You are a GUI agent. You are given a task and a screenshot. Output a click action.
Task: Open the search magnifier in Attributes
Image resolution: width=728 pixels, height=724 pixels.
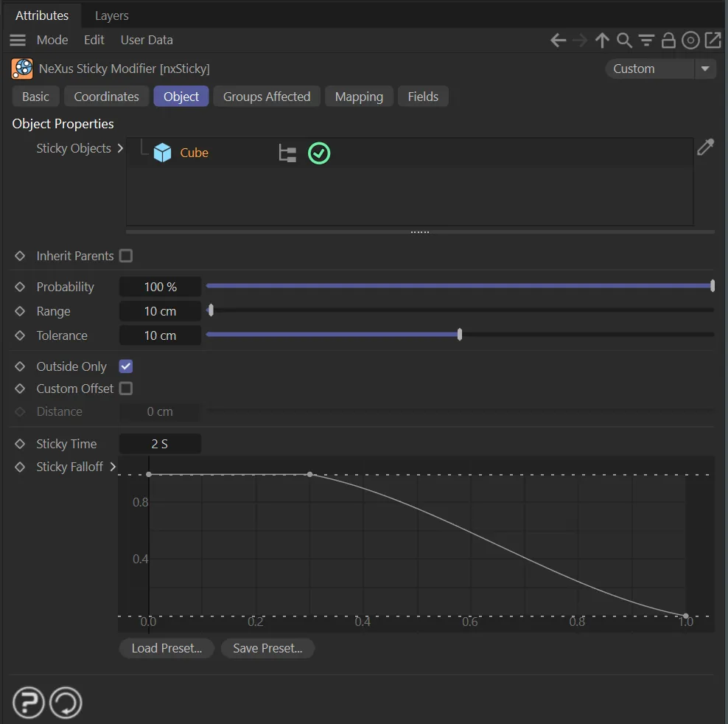click(624, 41)
